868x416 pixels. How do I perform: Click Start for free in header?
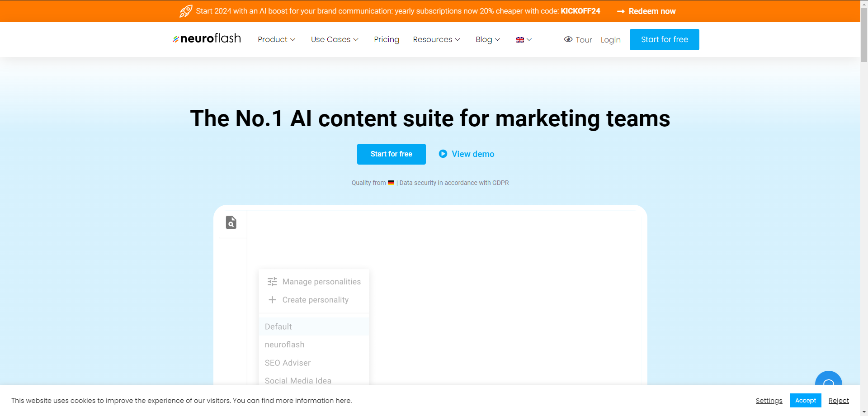(664, 39)
